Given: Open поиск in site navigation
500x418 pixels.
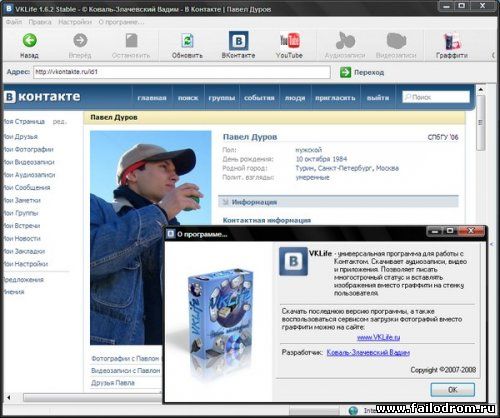Looking at the screenshot, I should 188,98.
